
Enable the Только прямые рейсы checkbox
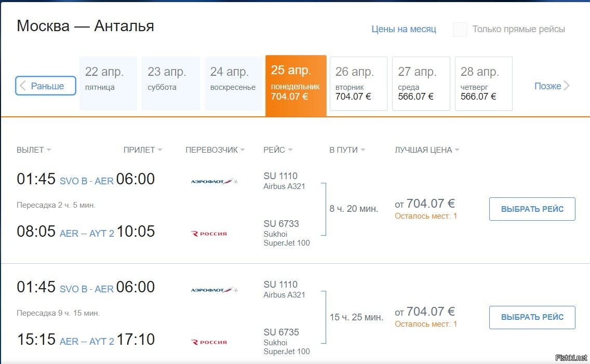point(460,29)
